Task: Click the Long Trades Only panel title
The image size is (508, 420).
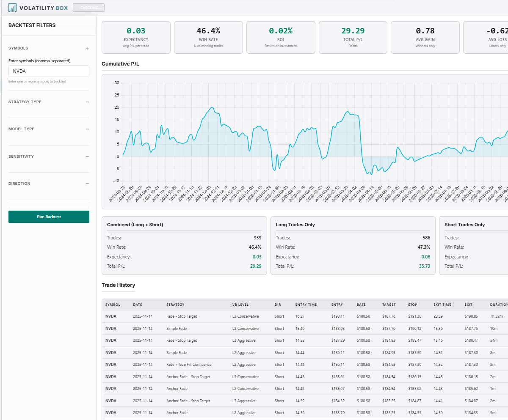Action: (x=295, y=225)
